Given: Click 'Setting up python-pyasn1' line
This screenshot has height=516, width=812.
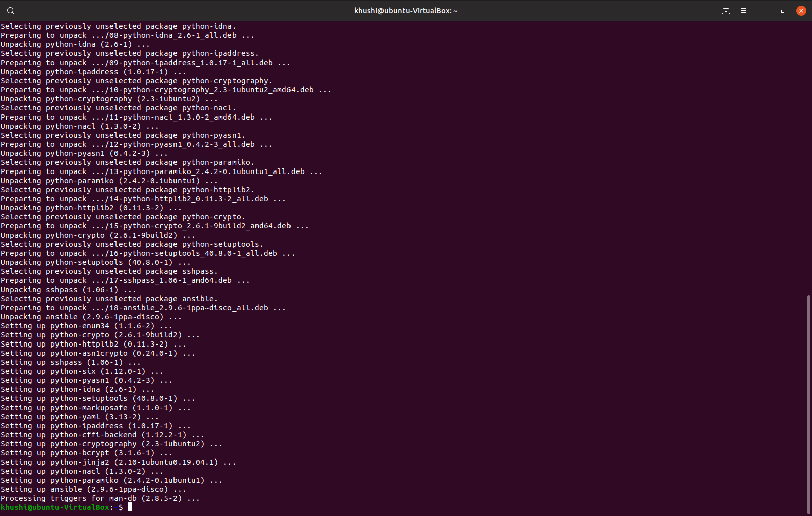Looking at the screenshot, I should click(x=86, y=380).
